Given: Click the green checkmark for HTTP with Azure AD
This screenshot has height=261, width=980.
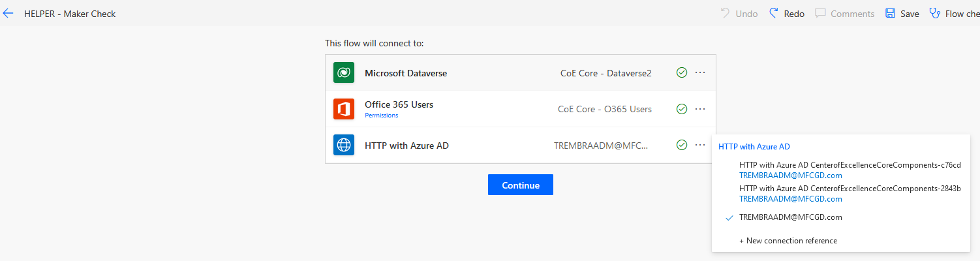Looking at the screenshot, I should click(682, 145).
